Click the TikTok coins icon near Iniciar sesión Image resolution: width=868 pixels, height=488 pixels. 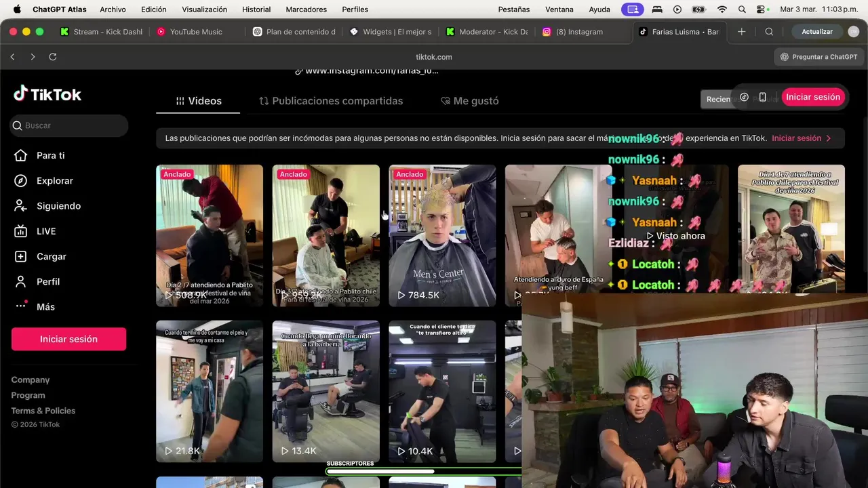[744, 97]
